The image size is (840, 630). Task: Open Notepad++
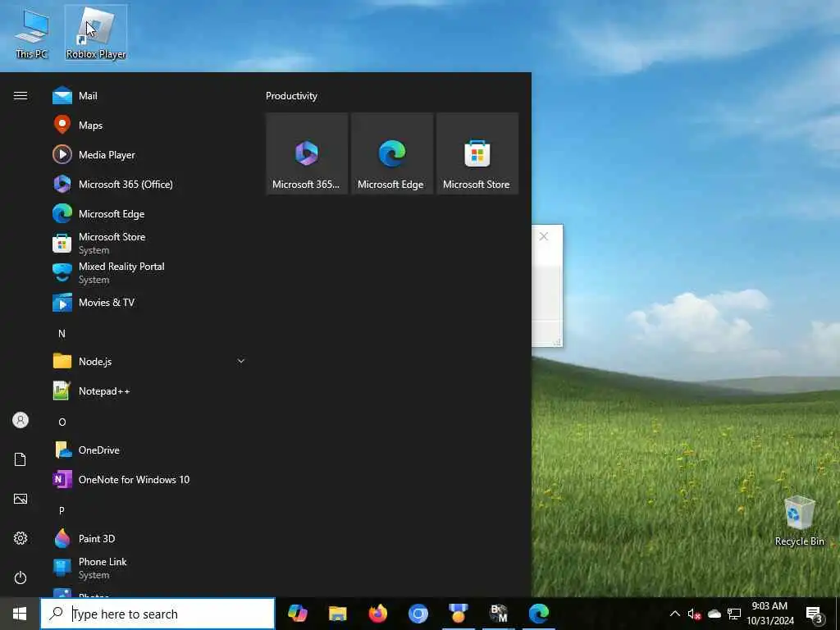point(149,391)
